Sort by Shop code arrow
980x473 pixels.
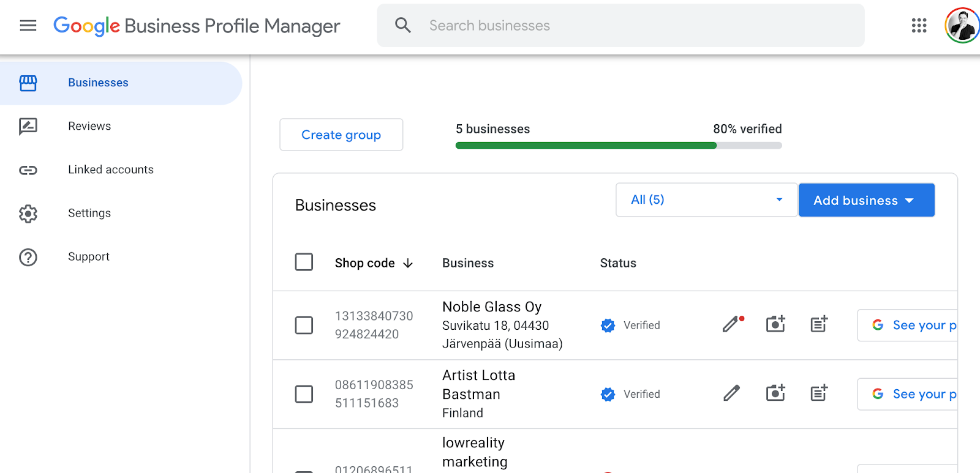[x=408, y=263]
